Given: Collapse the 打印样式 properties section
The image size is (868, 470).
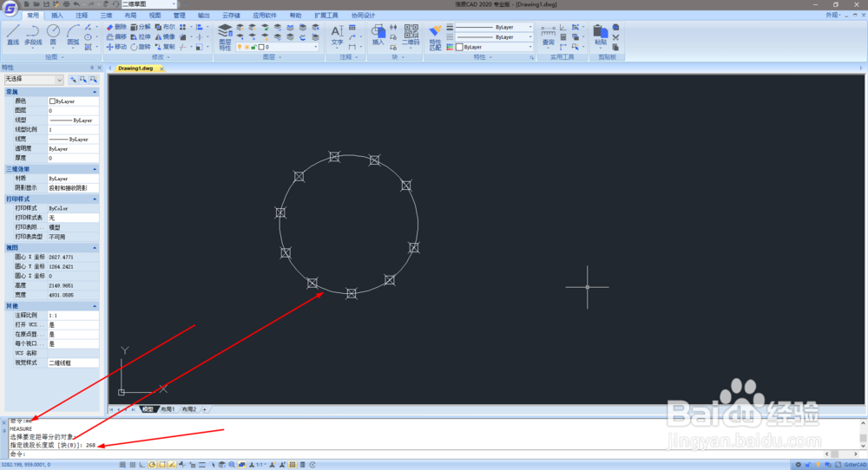Looking at the screenshot, I should [x=95, y=199].
